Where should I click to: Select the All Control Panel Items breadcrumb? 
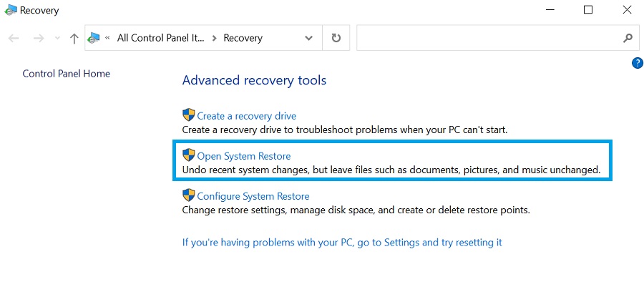(x=160, y=38)
